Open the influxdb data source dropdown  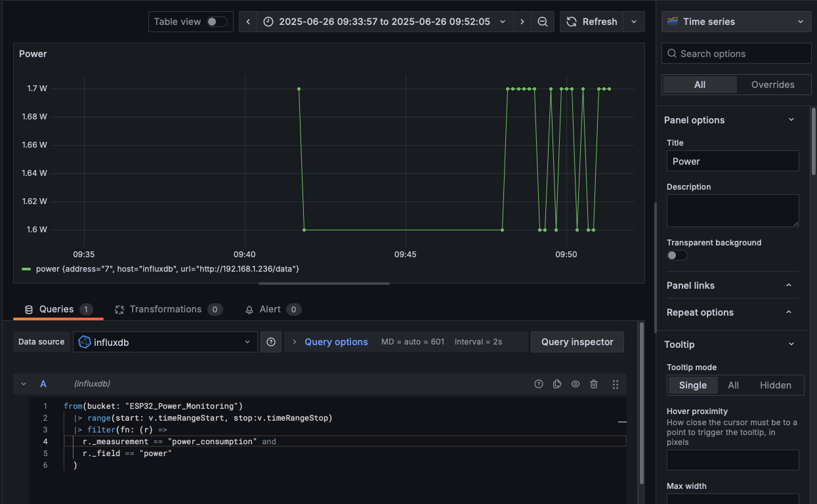[x=164, y=342]
